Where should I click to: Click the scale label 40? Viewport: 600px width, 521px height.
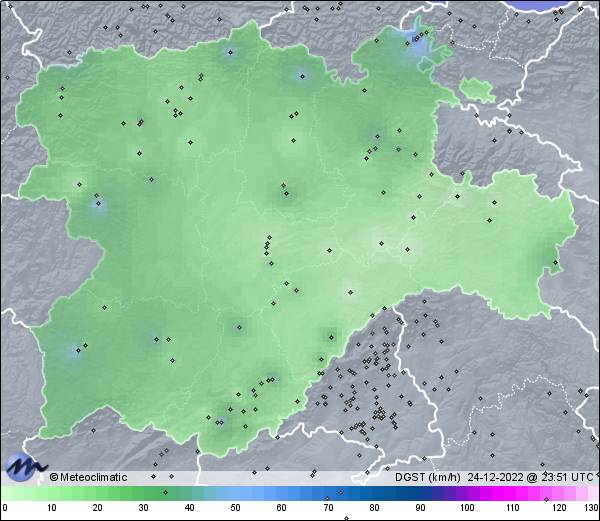tap(189, 508)
